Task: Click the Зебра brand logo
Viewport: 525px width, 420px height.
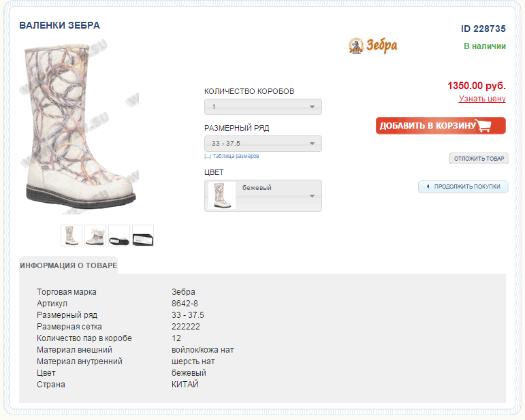Action: point(373,46)
